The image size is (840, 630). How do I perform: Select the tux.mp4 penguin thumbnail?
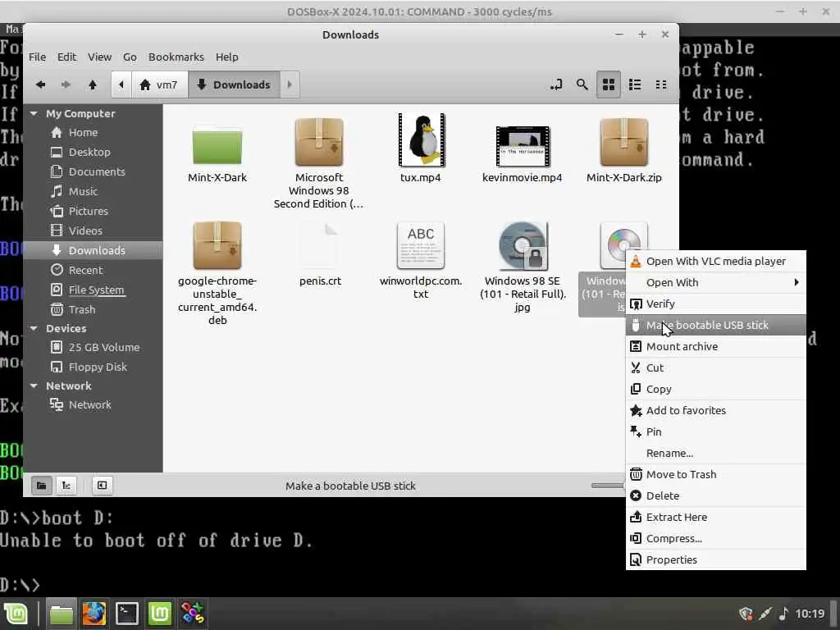pos(421,140)
